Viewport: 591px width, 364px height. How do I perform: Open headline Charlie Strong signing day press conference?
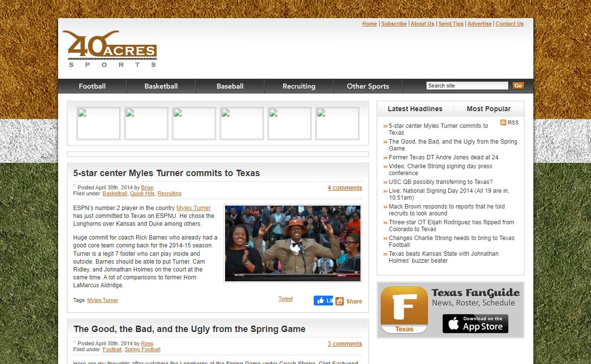click(440, 170)
